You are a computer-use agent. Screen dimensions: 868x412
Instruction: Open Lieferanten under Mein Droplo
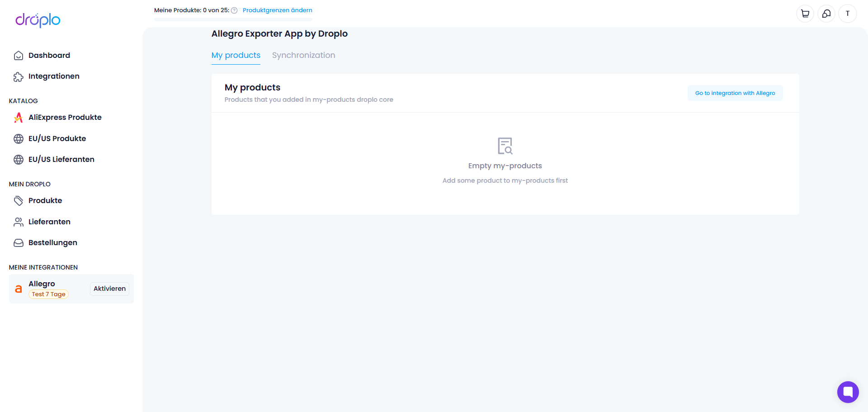(x=49, y=222)
